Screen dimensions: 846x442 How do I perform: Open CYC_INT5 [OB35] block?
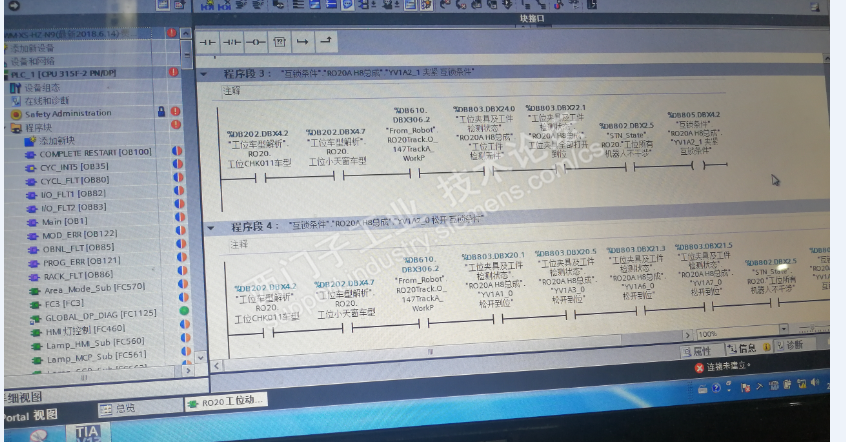tap(74, 167)
